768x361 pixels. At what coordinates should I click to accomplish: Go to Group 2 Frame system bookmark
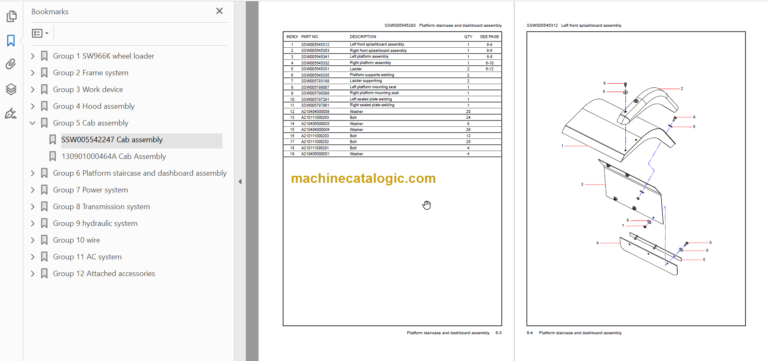[x=91, y=73]
